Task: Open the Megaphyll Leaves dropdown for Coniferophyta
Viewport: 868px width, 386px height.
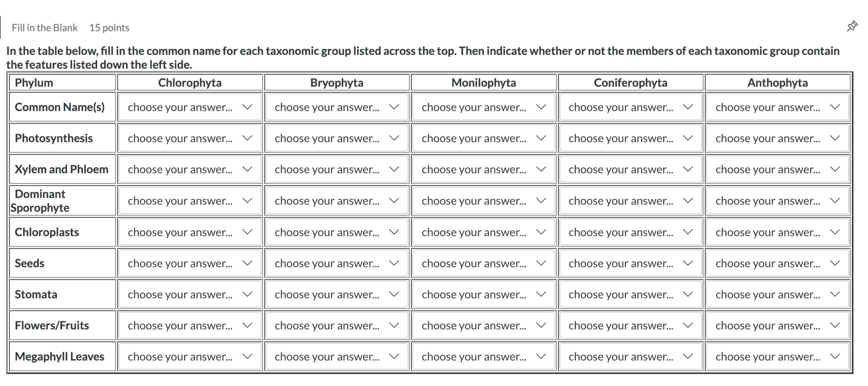Action: pos(630,356)
